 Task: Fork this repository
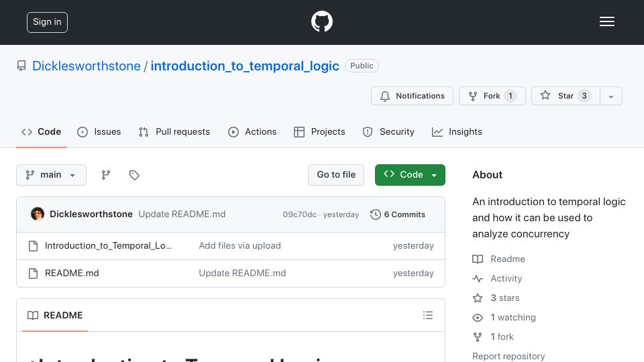pyautogui.click(x=492, y=96)
